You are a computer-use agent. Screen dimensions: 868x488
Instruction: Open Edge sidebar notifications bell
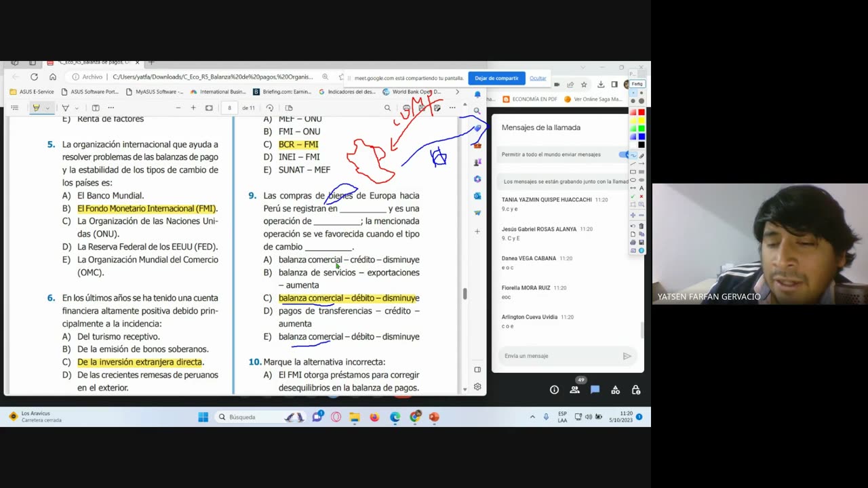coord(477,94)
